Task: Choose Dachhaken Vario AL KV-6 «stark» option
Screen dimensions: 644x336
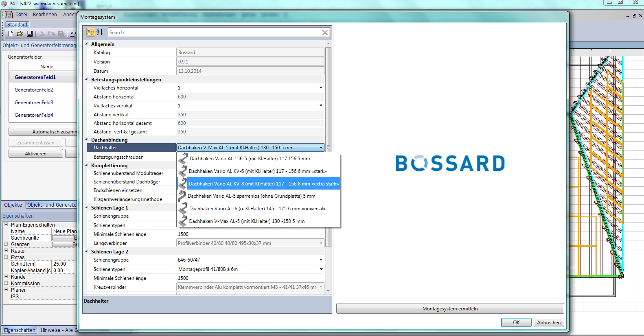Action: click(258, 171)
